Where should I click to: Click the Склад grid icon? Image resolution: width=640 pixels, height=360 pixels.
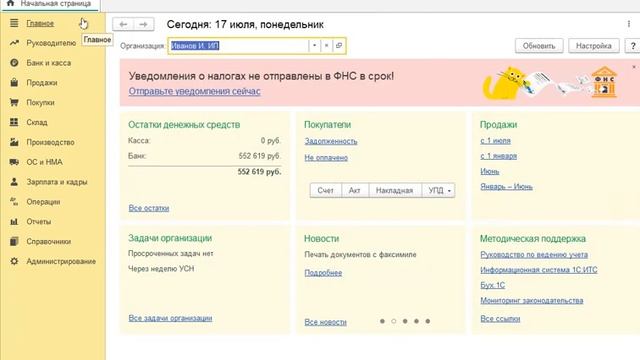click(x=14, y=122)
